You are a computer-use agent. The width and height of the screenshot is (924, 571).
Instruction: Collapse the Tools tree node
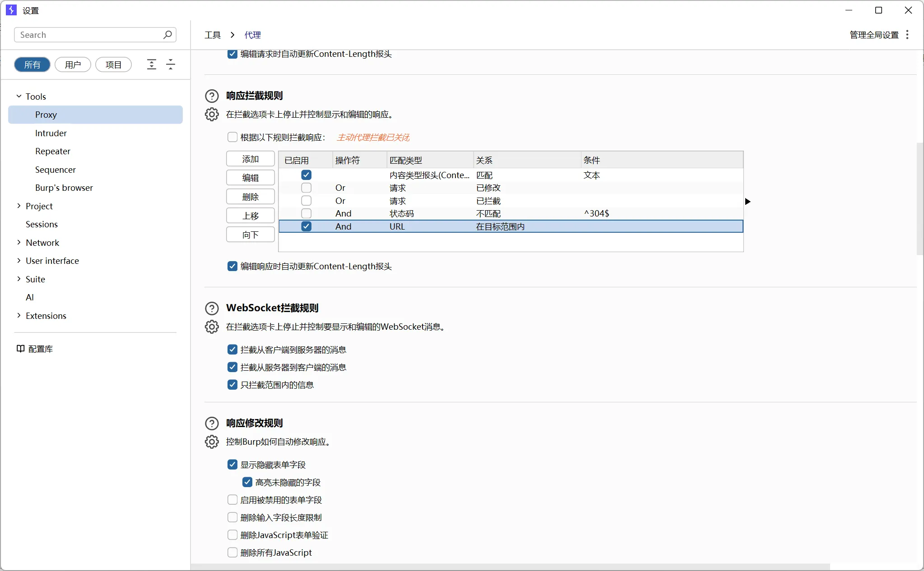19,96
